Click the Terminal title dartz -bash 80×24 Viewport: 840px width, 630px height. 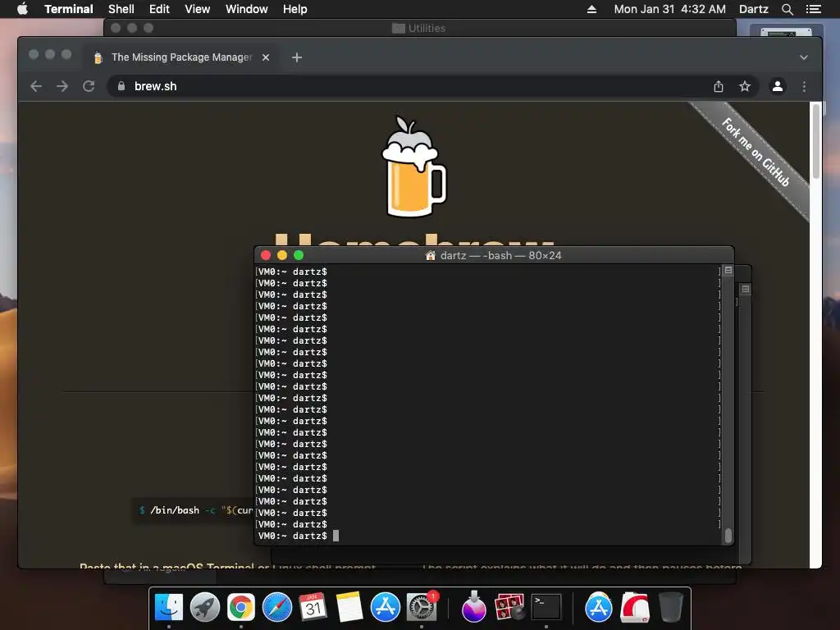click(x=493, y=256)
